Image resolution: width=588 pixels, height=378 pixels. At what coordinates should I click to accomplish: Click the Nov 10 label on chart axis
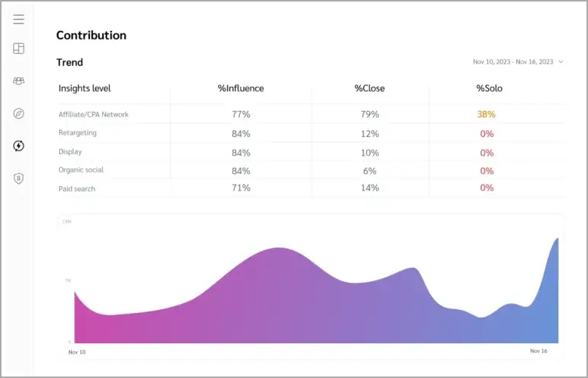[76, 352]
